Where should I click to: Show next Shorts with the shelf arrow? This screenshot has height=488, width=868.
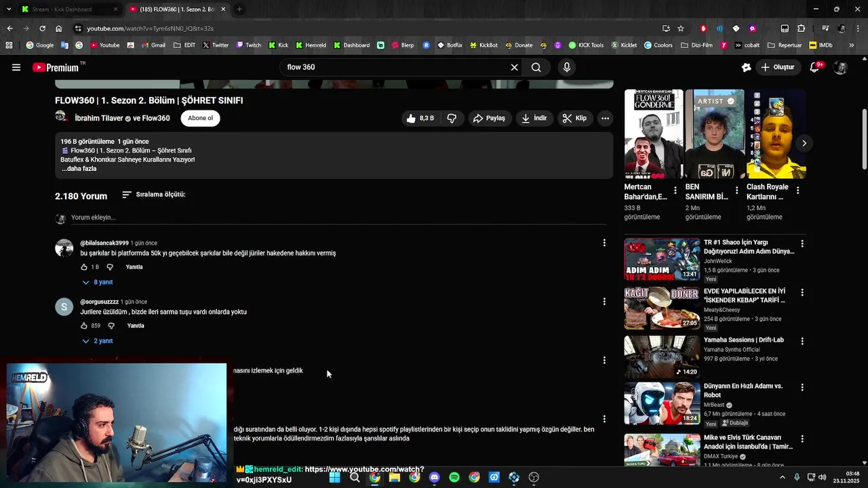click(x=804, y=143)
